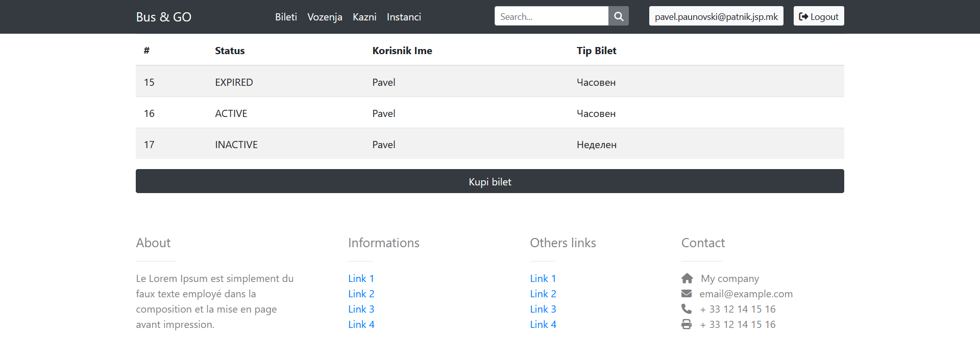Click the printer fax icon in Contact

click(687, 324)
